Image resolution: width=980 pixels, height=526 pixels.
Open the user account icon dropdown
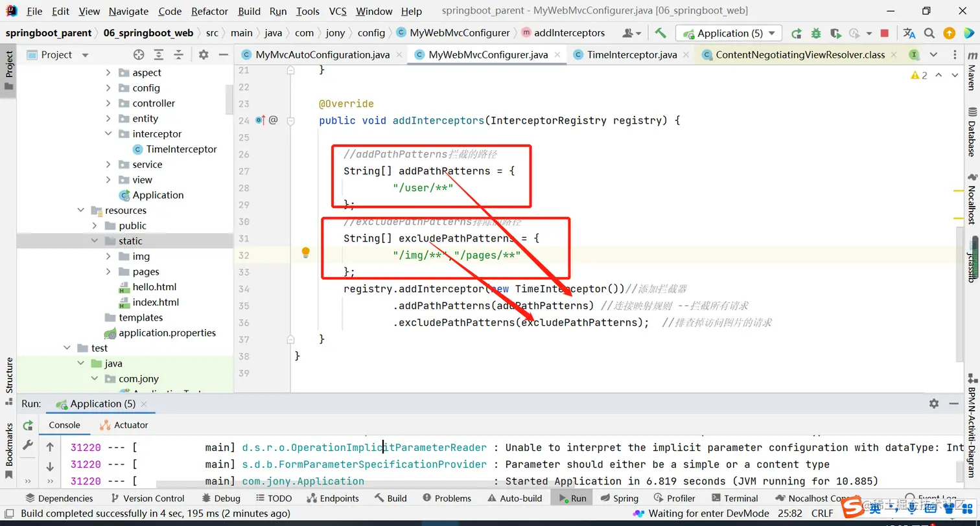coord(631,33)
